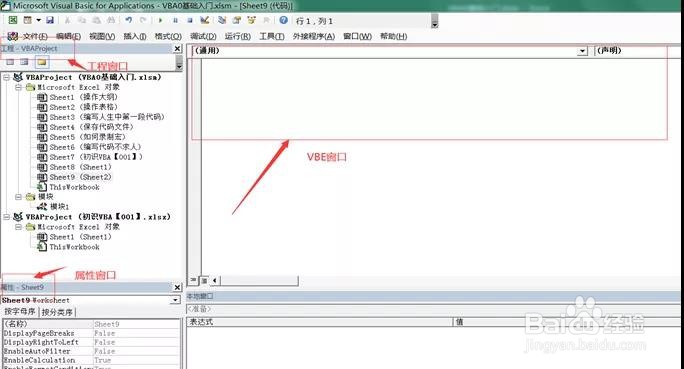Open the 外接程序(A) menu
This screenshot has width=684, height=369.
314,37
